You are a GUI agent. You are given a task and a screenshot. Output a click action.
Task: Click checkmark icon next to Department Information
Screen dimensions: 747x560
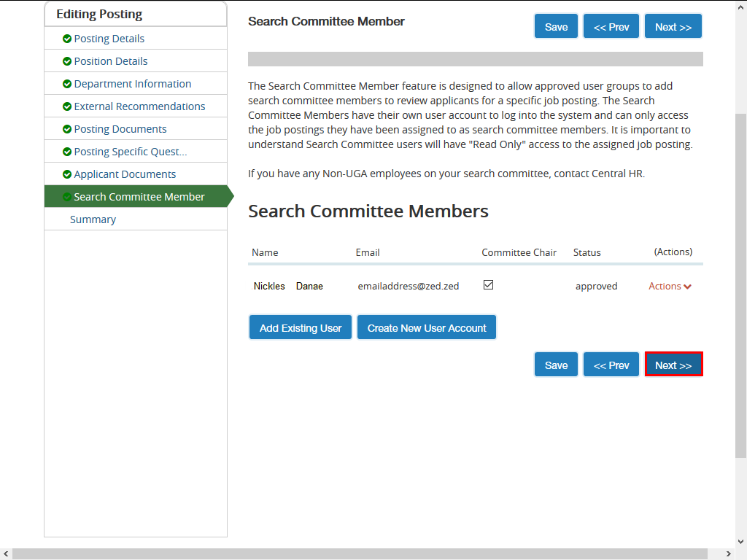point(67,84)
